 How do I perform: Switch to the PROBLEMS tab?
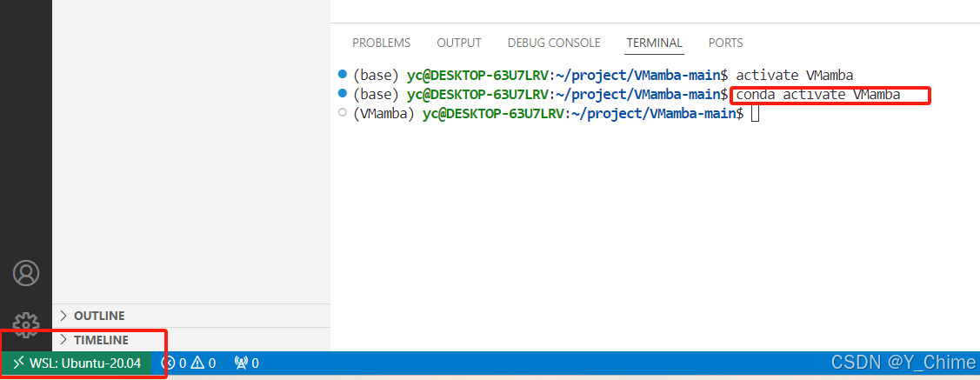point(381,43)
